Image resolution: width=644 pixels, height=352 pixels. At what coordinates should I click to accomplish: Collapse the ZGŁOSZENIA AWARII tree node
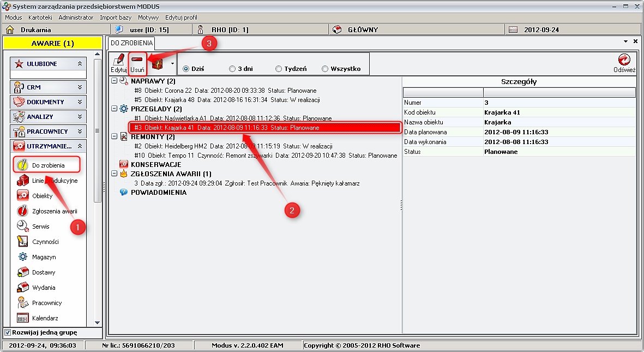point(114,174)
